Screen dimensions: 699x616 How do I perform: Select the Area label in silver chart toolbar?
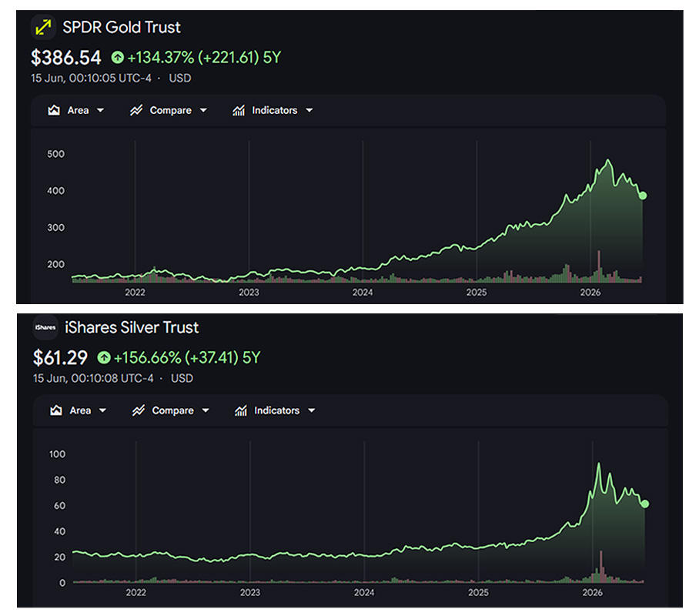pyautogui.click(x=80, y=410)
